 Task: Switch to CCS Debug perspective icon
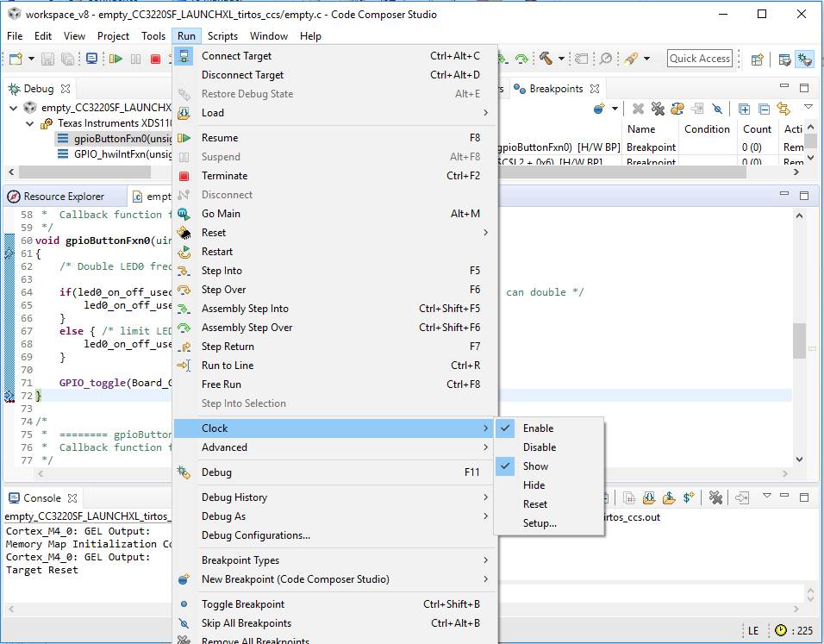point(804,59)
